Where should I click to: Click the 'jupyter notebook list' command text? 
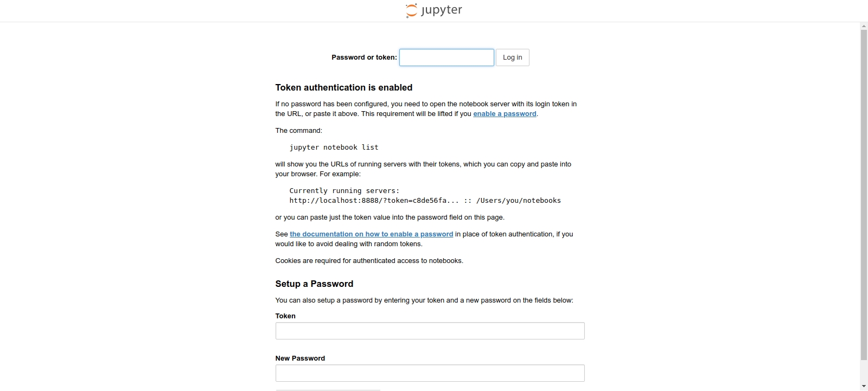point(334,148)
